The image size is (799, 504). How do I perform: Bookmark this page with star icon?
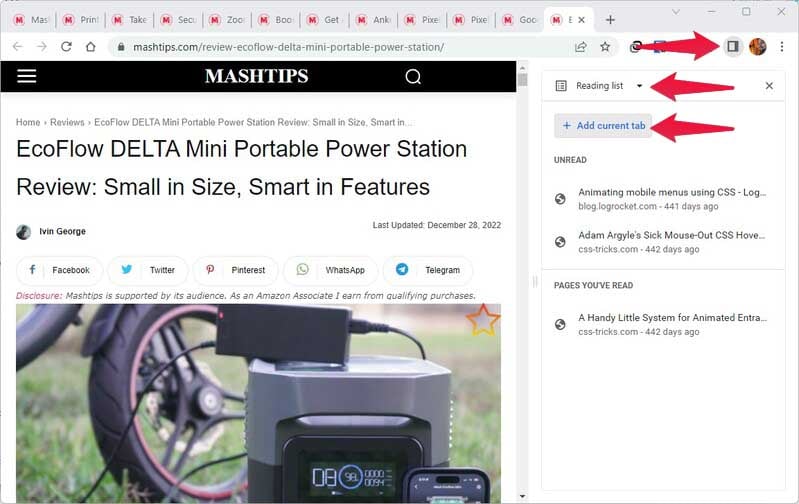[605, 47]
